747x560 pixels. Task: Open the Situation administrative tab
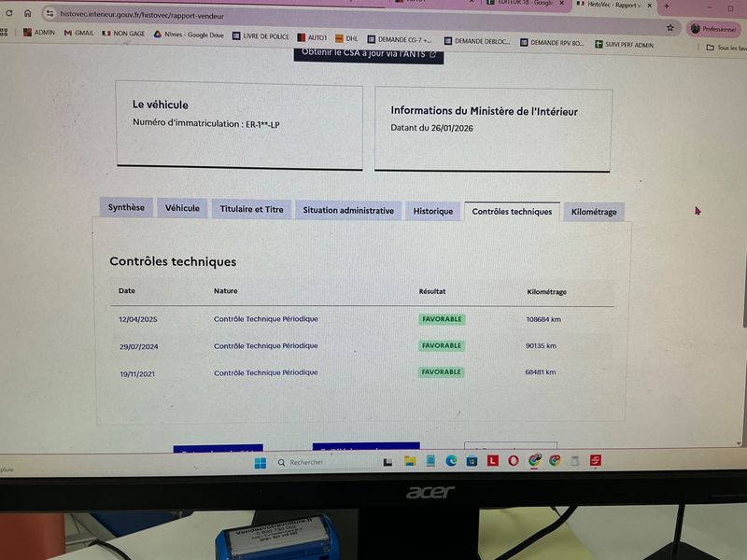pyautogui.click(x=348, y=210)
